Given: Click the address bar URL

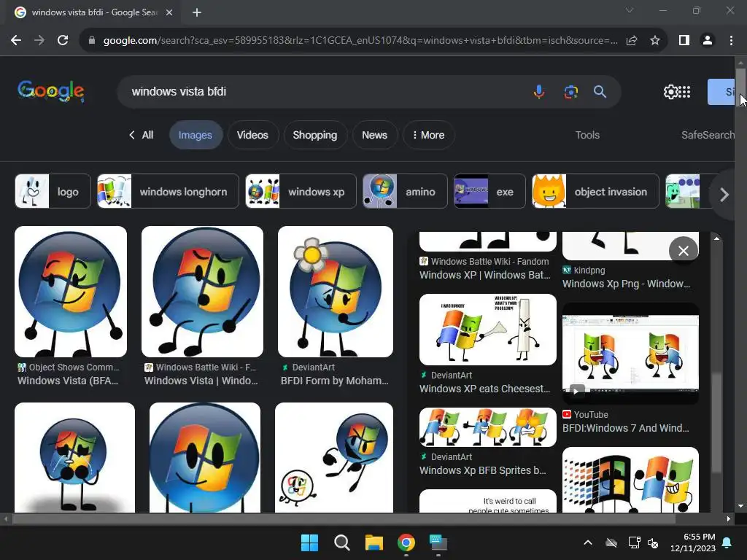Looking at the screenshot, I should tap(360, 41).
